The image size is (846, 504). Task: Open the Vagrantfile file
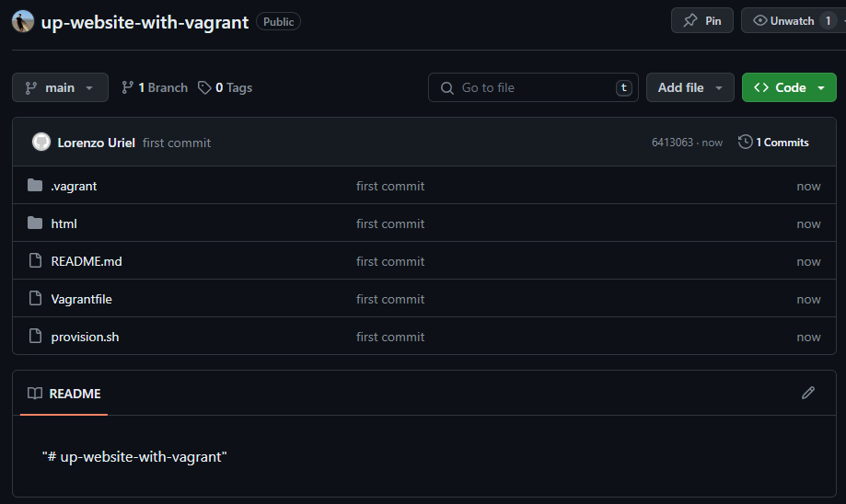[x=82, y=299]
